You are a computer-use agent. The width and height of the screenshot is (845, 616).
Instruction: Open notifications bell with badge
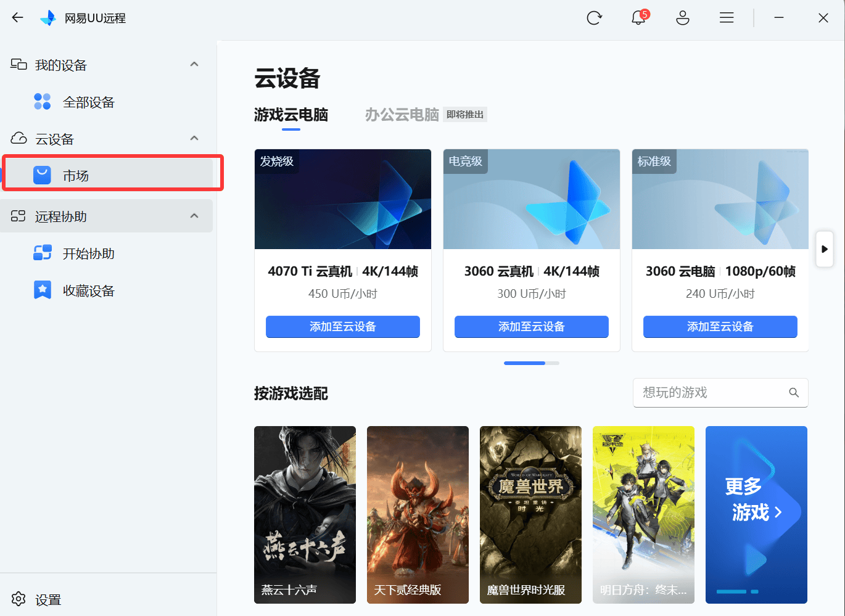click(639, 18)
